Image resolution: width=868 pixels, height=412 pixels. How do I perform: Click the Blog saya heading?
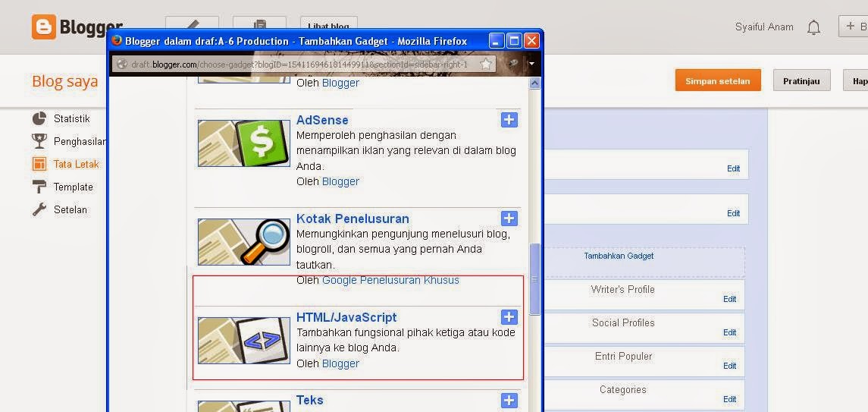(x=64, y=81)
